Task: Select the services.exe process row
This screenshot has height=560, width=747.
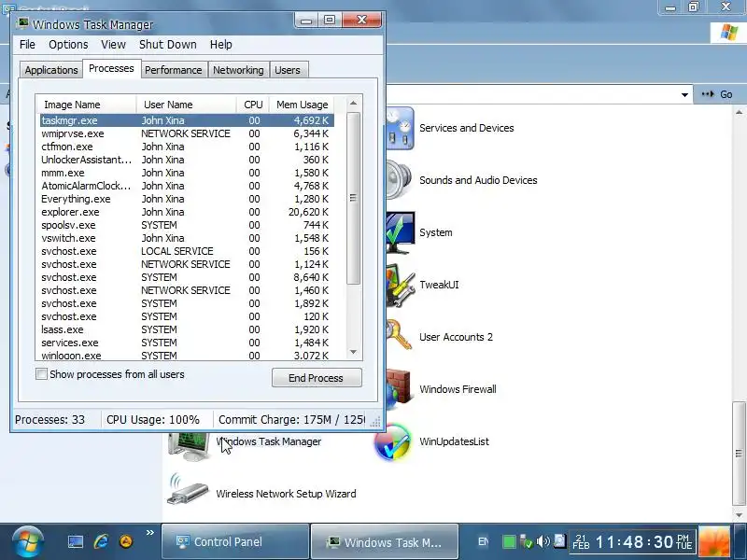Action: click(188, 343)
